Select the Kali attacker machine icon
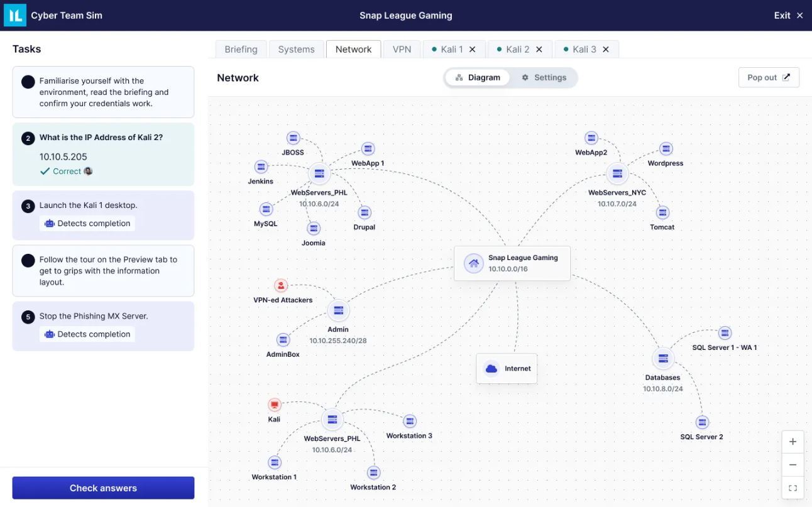Image resolution: width=812 pixels, height=507 pixels. point(274,404)
